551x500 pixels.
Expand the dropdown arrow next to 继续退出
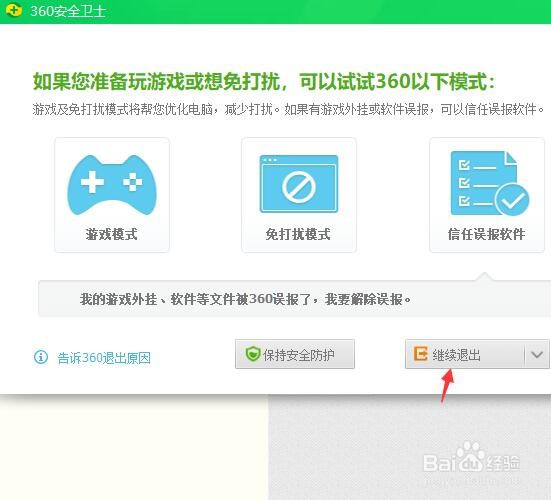click(x=537, y=354)
